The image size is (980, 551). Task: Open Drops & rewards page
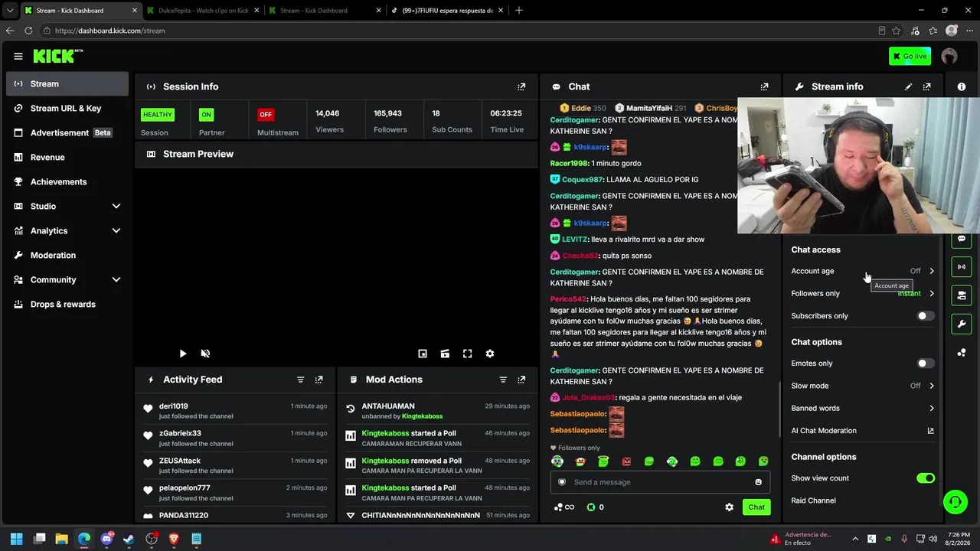pos(67,305)
